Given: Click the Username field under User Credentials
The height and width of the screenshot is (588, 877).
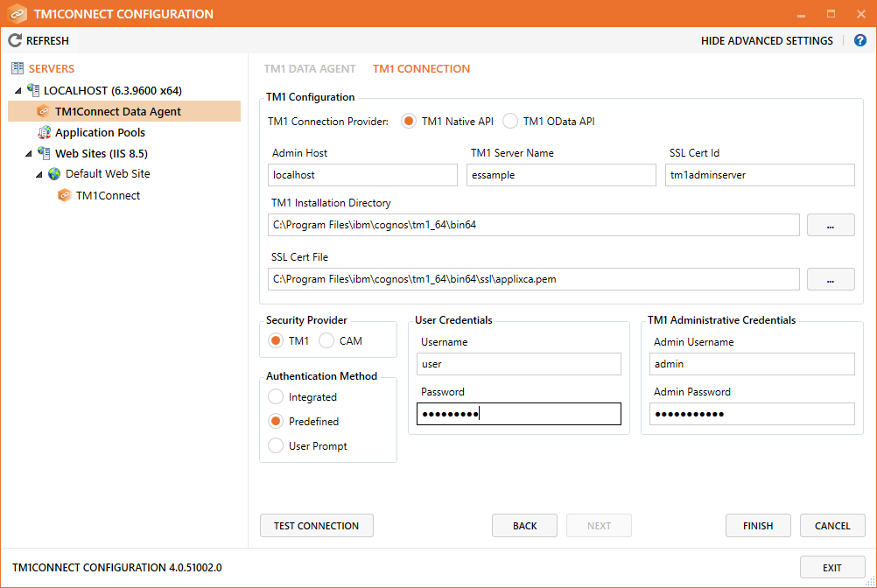Looking at the screenshot, I should (519, 364).
